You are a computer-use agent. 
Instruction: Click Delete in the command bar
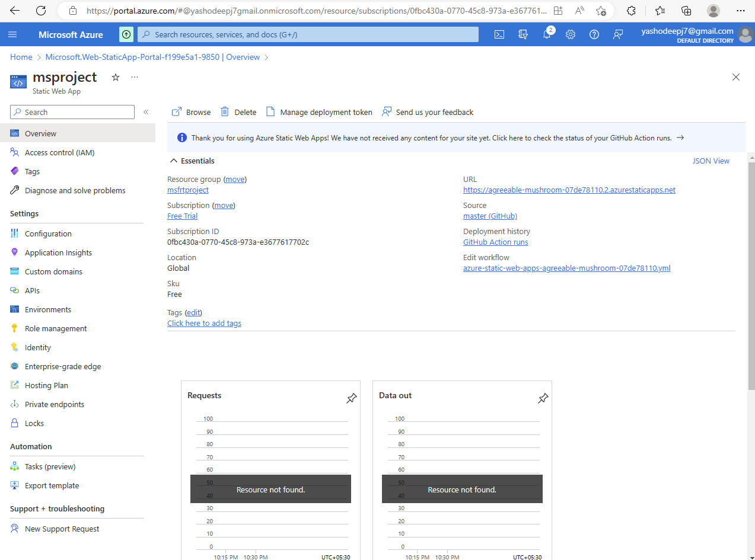coord(238,112)
